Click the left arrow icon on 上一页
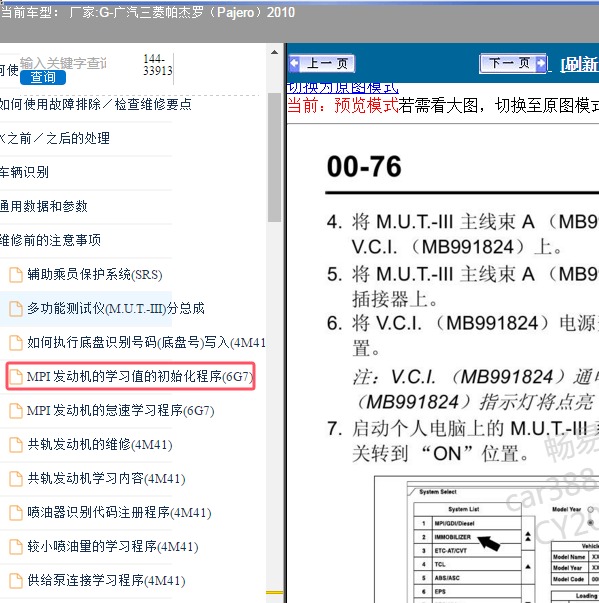This screenshot has width=599, height=603. (295, 63)
